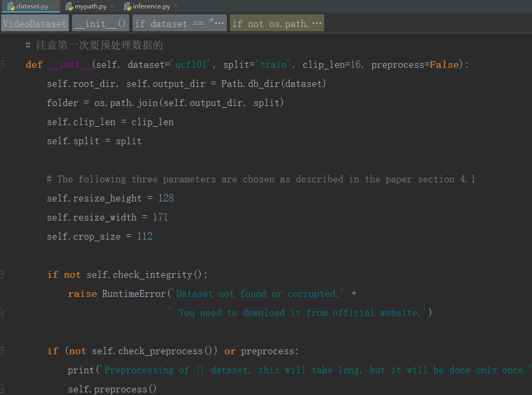The width and height of the screenshot is (532, 395).
Task: Click the value 171 of resize_width
Action: tap(160, 217)
